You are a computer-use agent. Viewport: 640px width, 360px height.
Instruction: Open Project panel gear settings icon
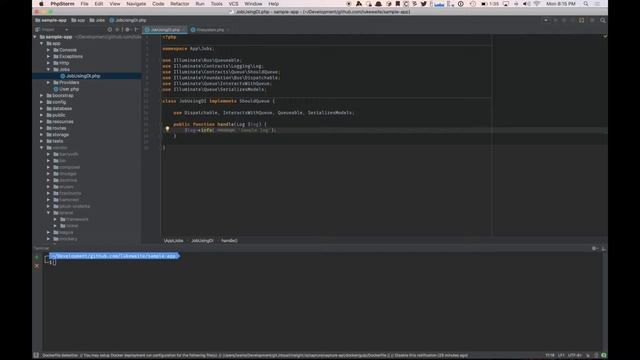(x=127, y=29)
